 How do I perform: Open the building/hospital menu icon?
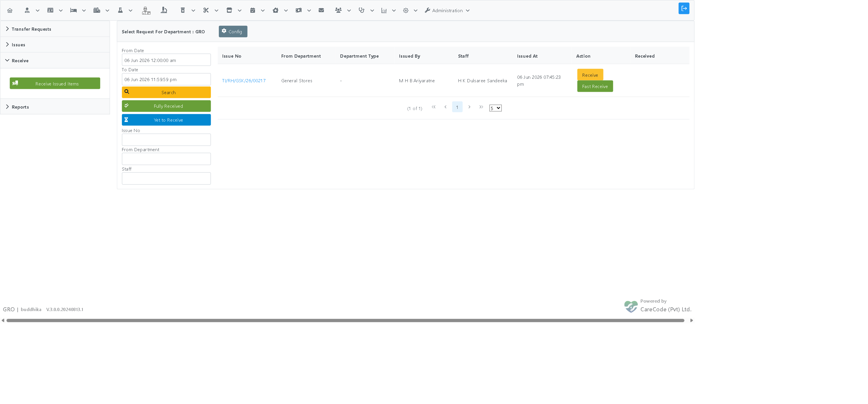[97, 10]
